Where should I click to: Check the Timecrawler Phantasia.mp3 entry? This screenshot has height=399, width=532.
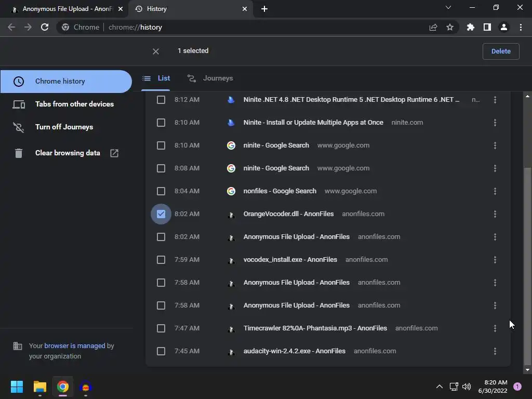(161, 328)
